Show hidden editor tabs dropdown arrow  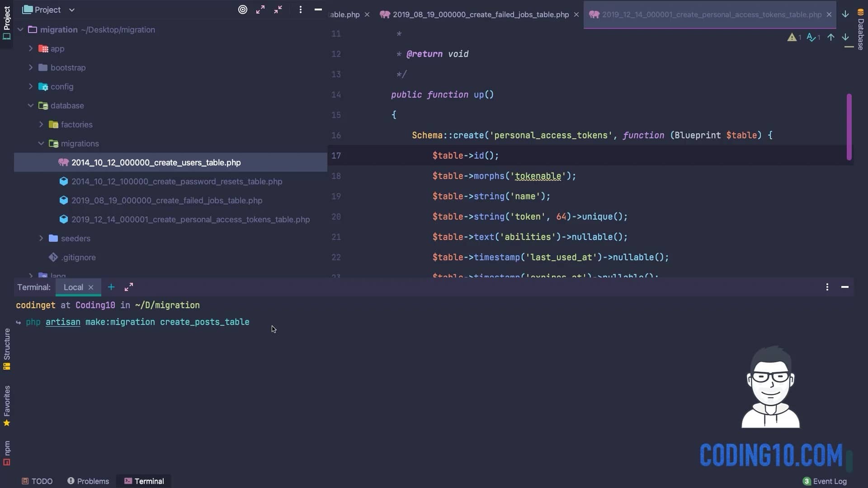coord(845,14)
